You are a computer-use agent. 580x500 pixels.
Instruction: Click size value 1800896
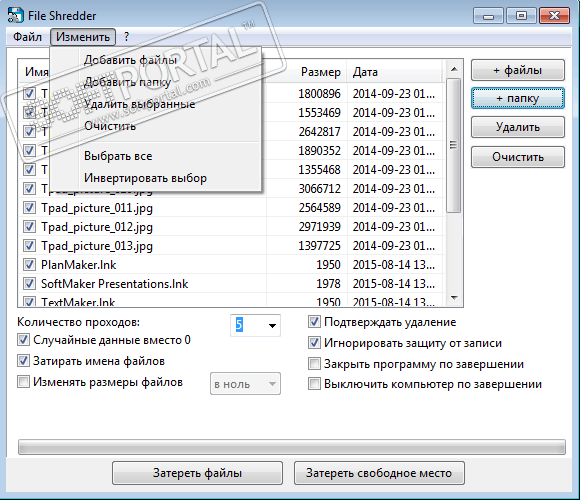pos(319,94)
